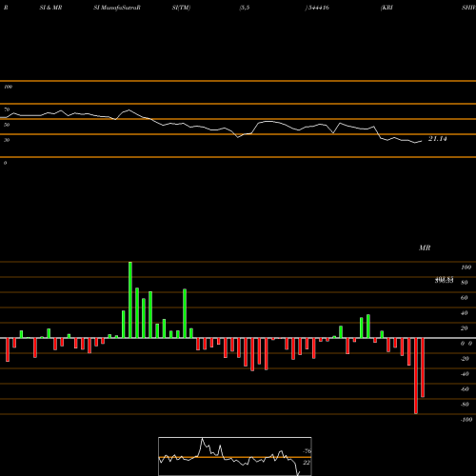Click the "80" label on MR axis
The width and height of the screenshot is (476, 476).
[465, 283]
